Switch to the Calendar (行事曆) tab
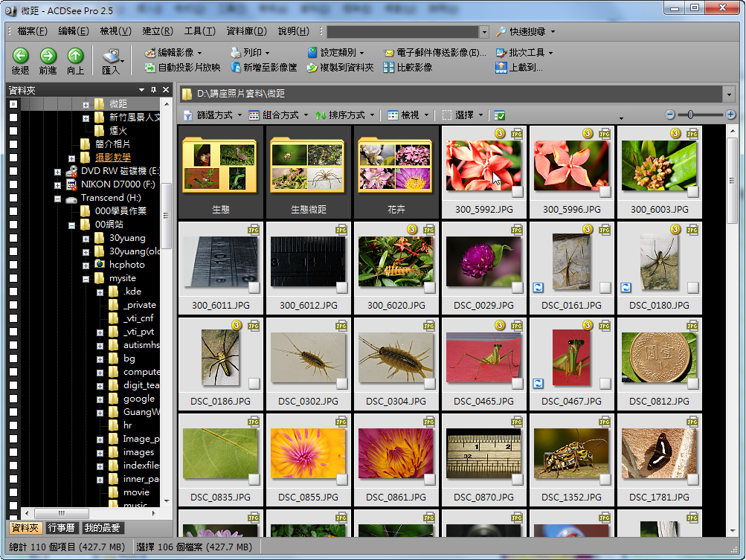Image resolution: width=746 pixels, height=560 pixels. [61, 528]
